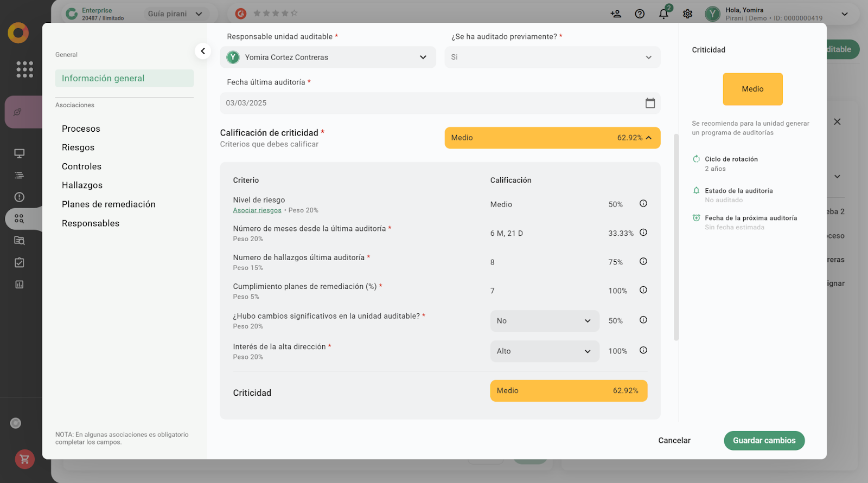
Task: Open the apps grid icon in sidebar
Action: (24, 69)
